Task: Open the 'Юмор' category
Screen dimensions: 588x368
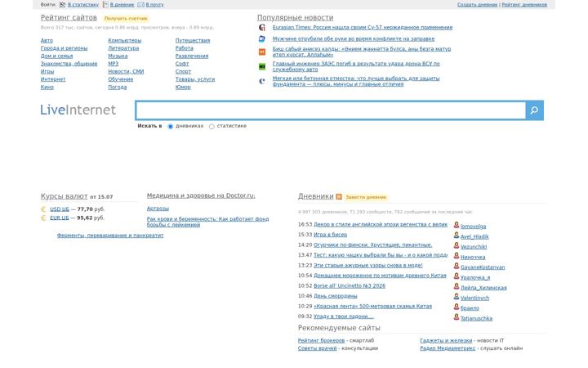Action: 183,88
